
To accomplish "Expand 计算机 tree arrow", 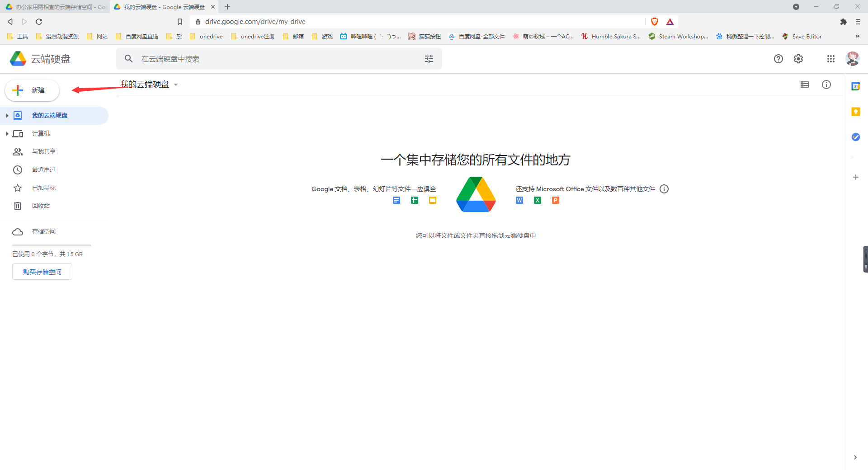I will coord(7,134).
